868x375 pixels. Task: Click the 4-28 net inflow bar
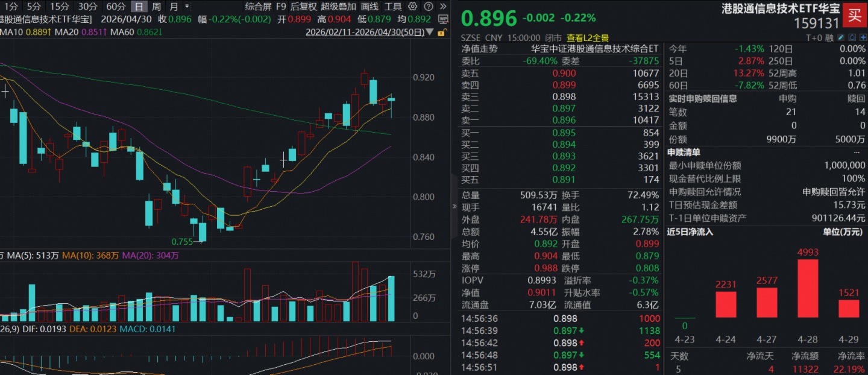coord(808,288)
